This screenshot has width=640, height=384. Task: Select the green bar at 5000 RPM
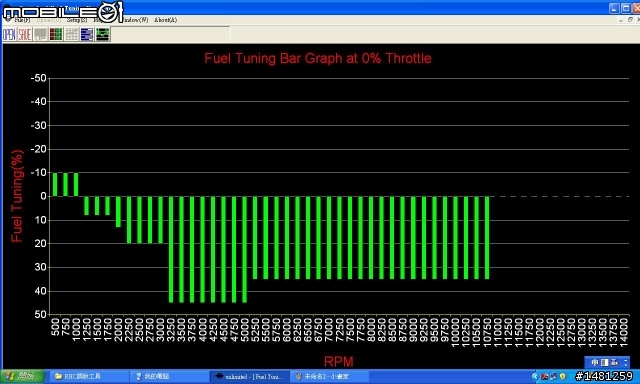coord(244,249)
